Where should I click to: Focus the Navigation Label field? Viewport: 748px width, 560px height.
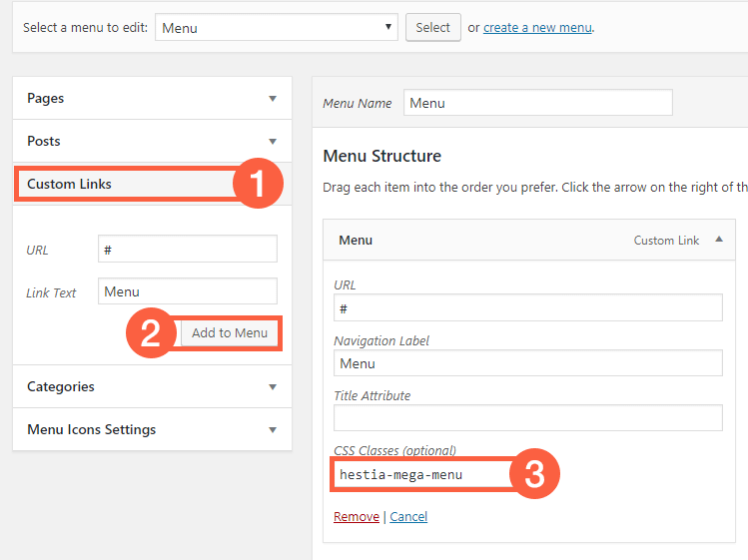point(527,363)
